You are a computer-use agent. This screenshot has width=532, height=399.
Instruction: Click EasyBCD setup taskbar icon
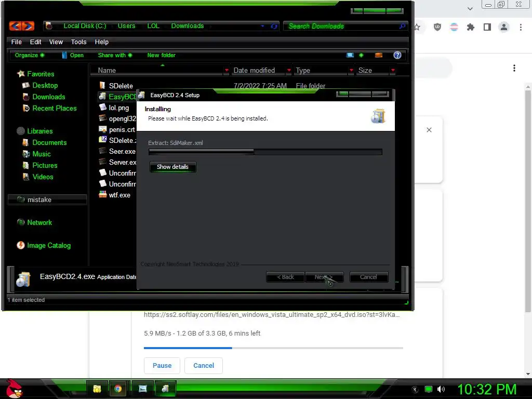(x=165, y=389)
